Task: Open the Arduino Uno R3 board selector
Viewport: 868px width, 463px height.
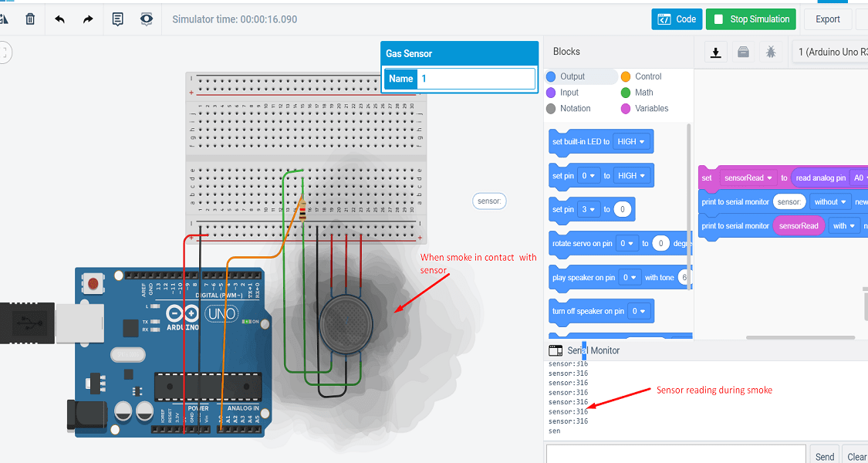Action: click(x=829, y=52)
